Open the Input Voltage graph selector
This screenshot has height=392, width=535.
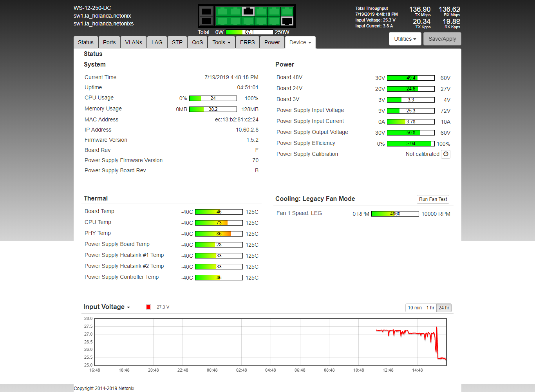[x=107, y=307]
